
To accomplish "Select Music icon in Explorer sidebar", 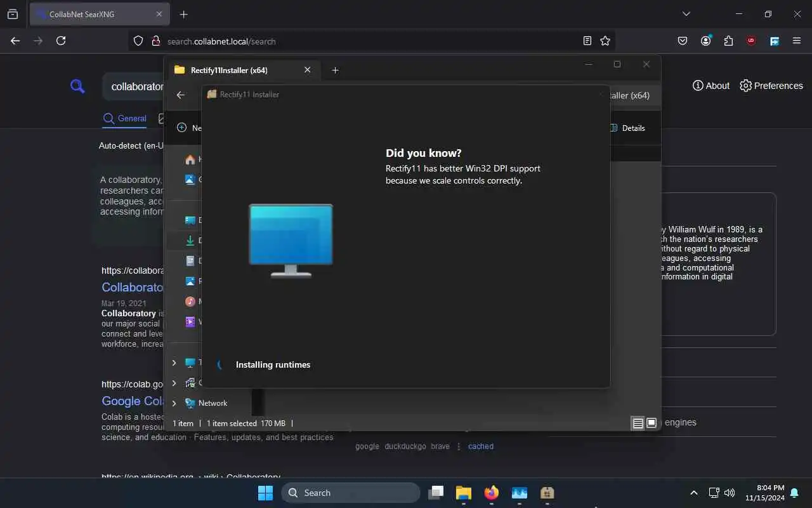I will 190,302.
